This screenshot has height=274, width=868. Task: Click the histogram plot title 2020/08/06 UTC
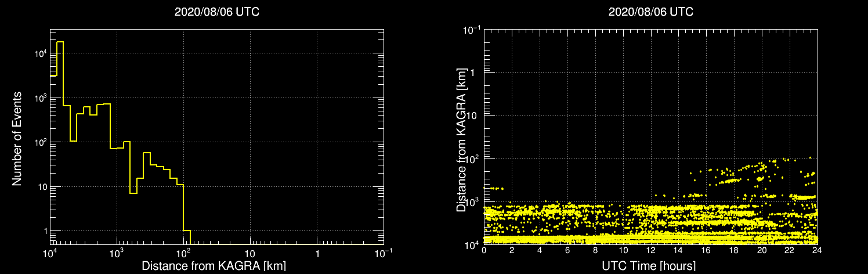(216, 12)
